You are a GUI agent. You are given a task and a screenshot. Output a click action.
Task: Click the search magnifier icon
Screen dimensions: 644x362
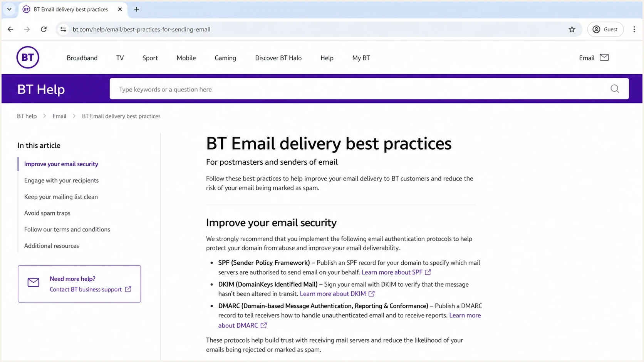pos(615,89)
